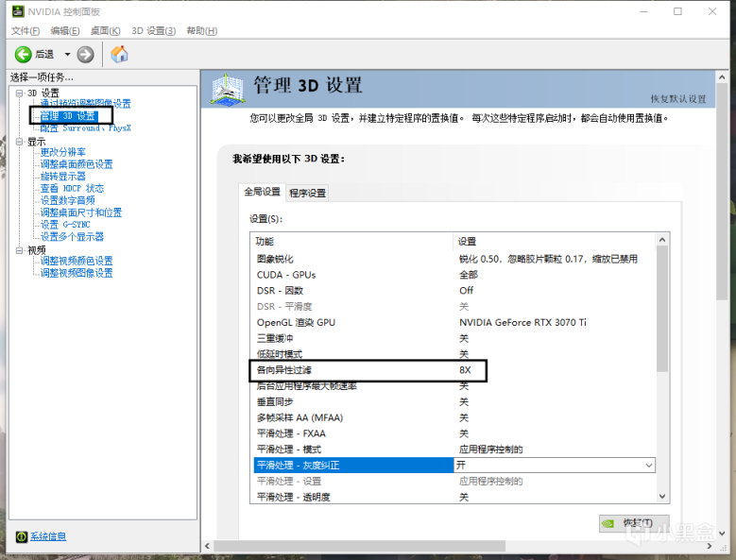This screenshot has width=736, height=560.
Task: Select the 多帧采样 AA (MFAA) row
Action: pos(453,418)
